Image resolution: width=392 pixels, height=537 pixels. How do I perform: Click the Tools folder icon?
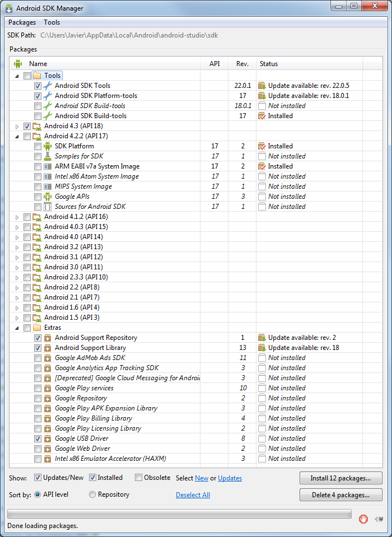37,76
